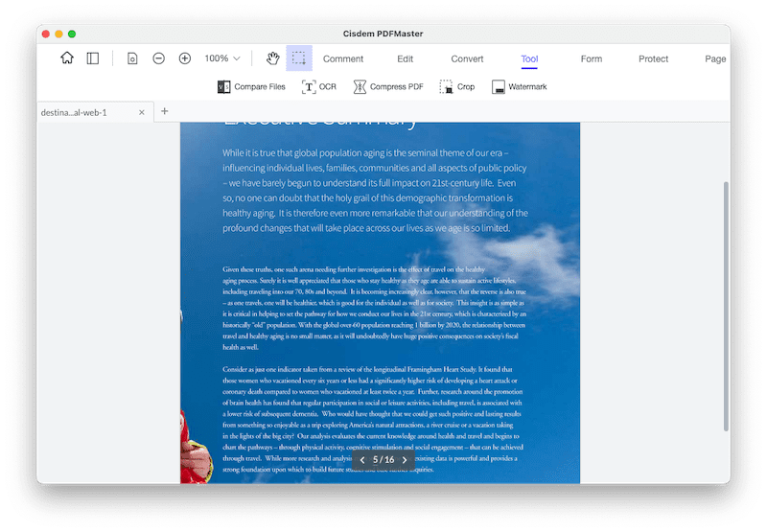This screenshot has height=532, width=767.
Task: Click the OCR tool icon
Action: [309, 87]
